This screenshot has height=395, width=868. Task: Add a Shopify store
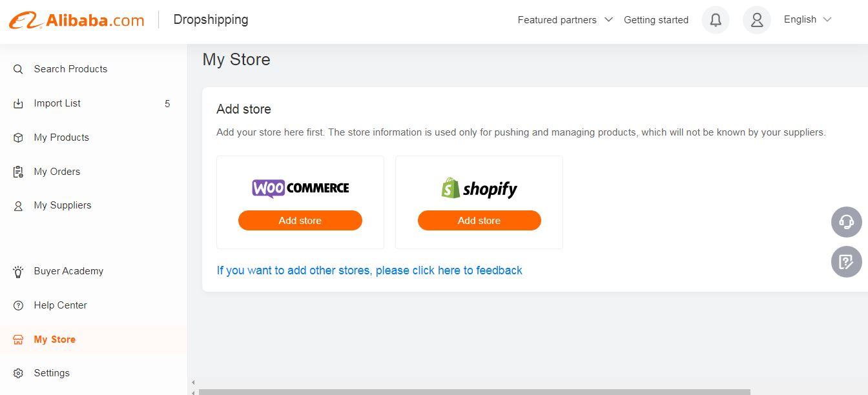(479, 220)
